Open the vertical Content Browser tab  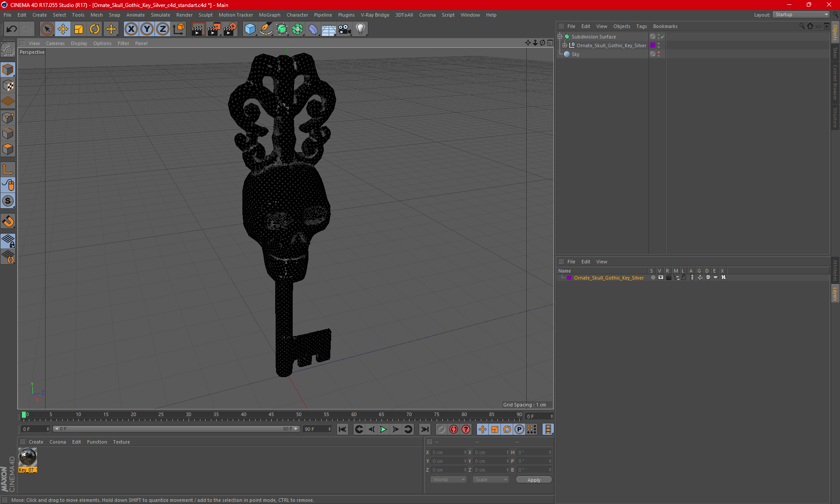coord(835,82)
